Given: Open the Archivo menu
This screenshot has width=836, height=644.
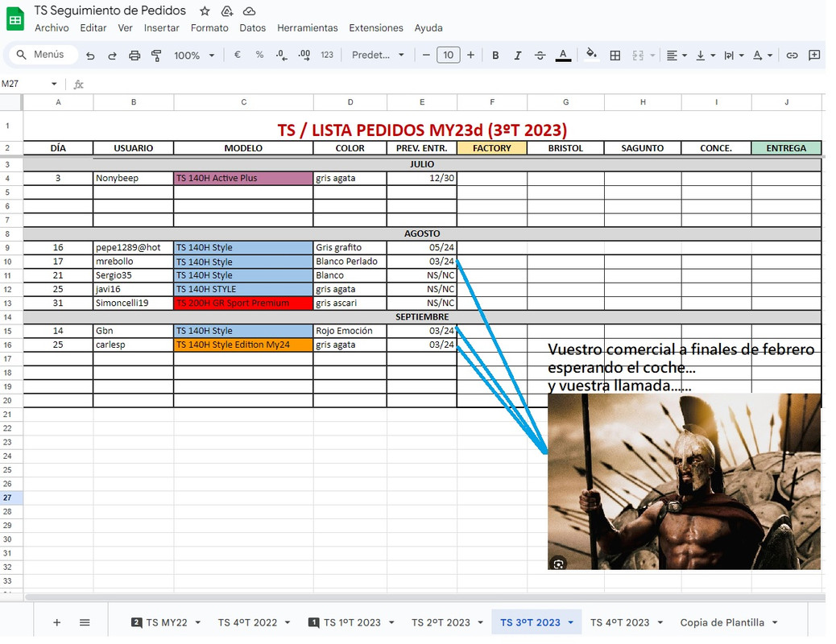Looking at the screenshot, I should (52, 27).
